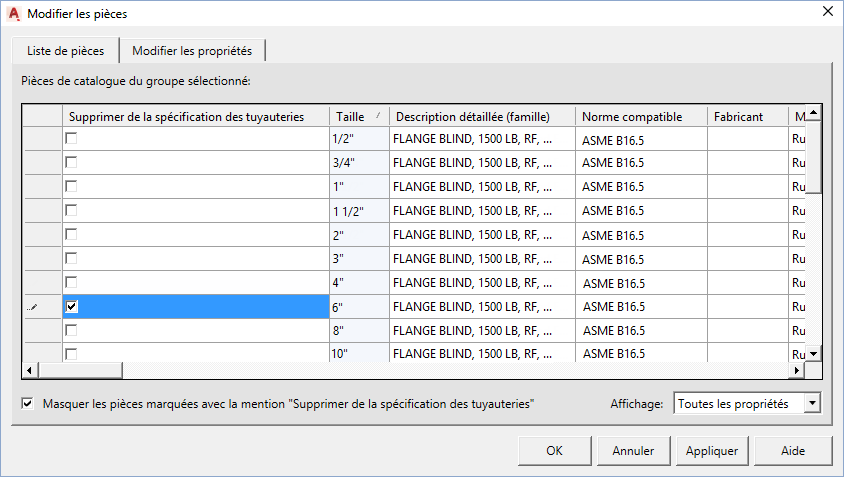Click the sort arrow in Taille column header
Viewport: 844px width, 477px height.
[x=377, y=117]
